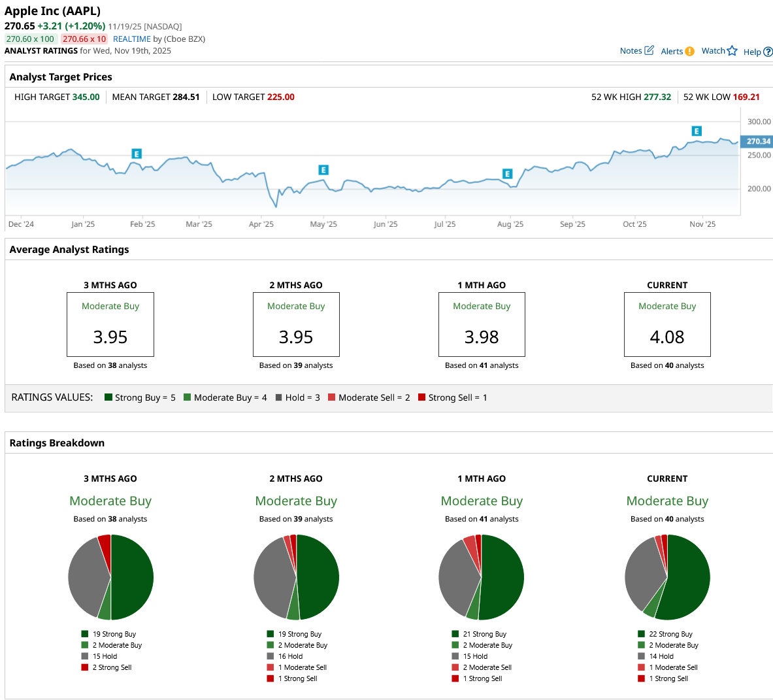Click the 3 Mths Ago rating box 3.95
The image size is (773, 700).
[x=110, y=324]
